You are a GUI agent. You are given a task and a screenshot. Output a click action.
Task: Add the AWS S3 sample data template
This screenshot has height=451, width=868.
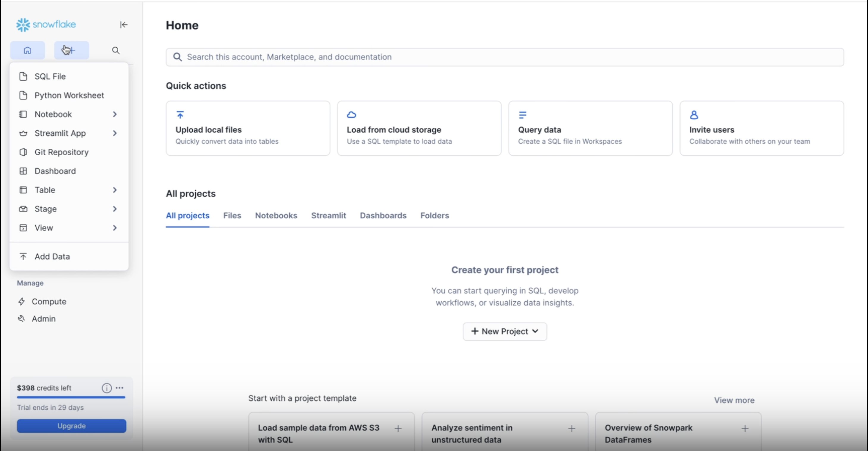pos(398,428)
